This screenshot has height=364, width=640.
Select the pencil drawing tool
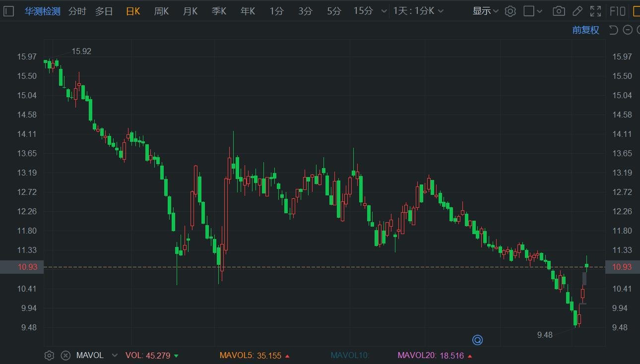click(577, 11)
